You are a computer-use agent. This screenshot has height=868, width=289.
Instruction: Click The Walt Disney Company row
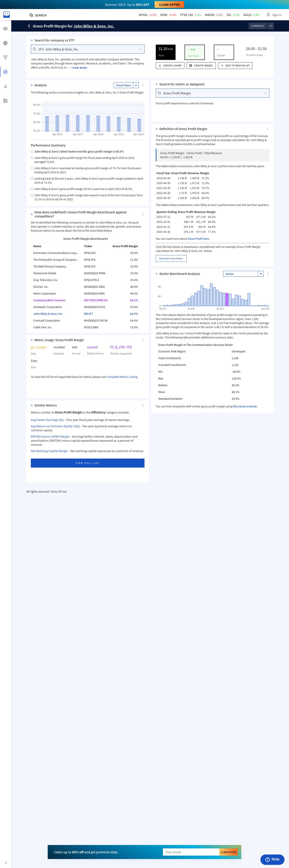tap(86, 267)
